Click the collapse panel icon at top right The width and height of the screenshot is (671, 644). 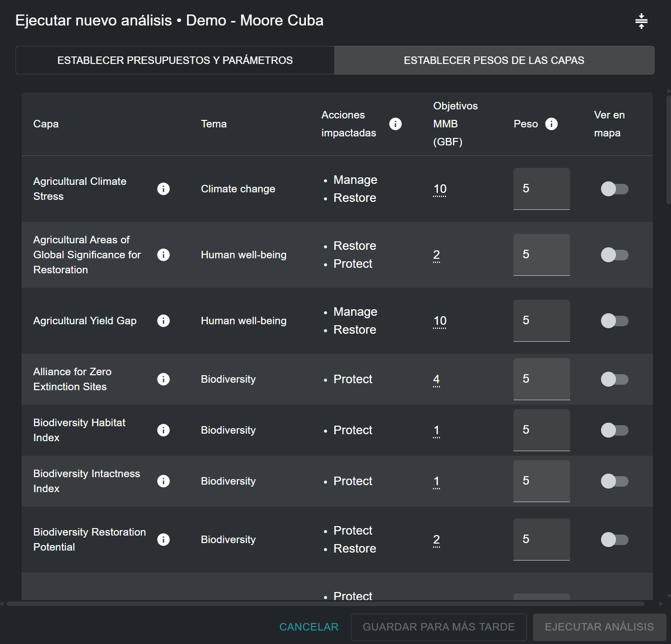[641, 21]
